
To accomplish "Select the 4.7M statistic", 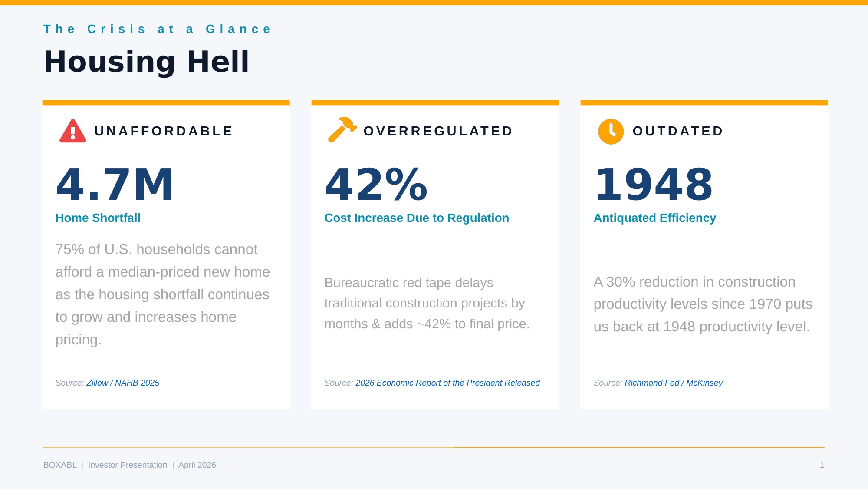I will 115,185.
